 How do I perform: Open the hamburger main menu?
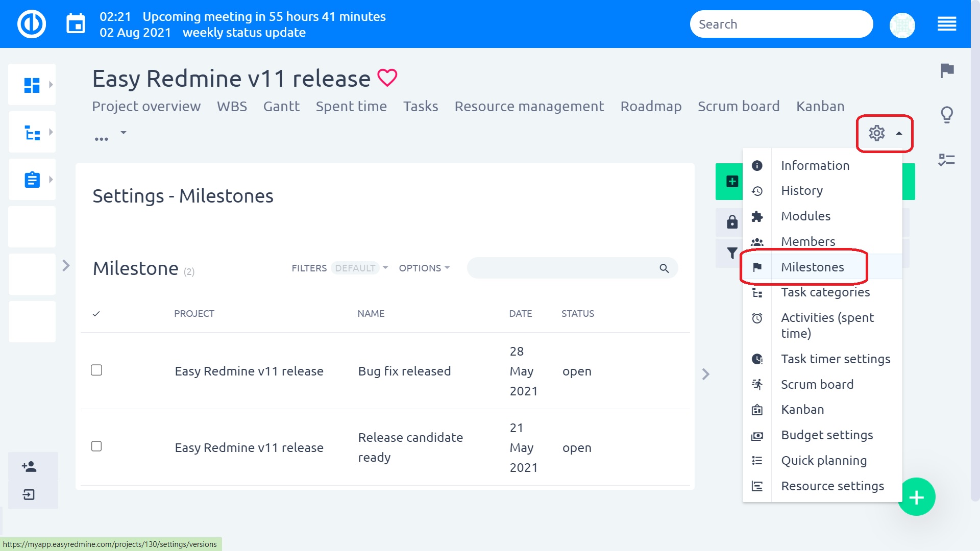947,24
